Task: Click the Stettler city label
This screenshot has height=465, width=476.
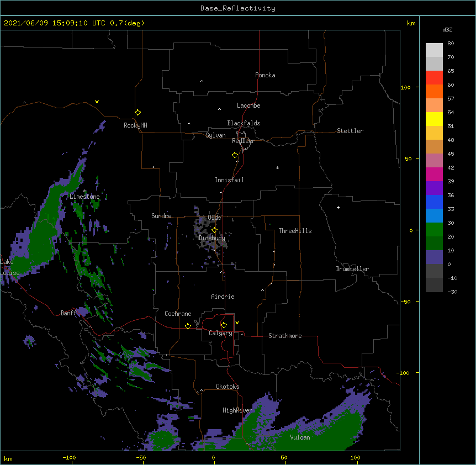Action: 350,131
